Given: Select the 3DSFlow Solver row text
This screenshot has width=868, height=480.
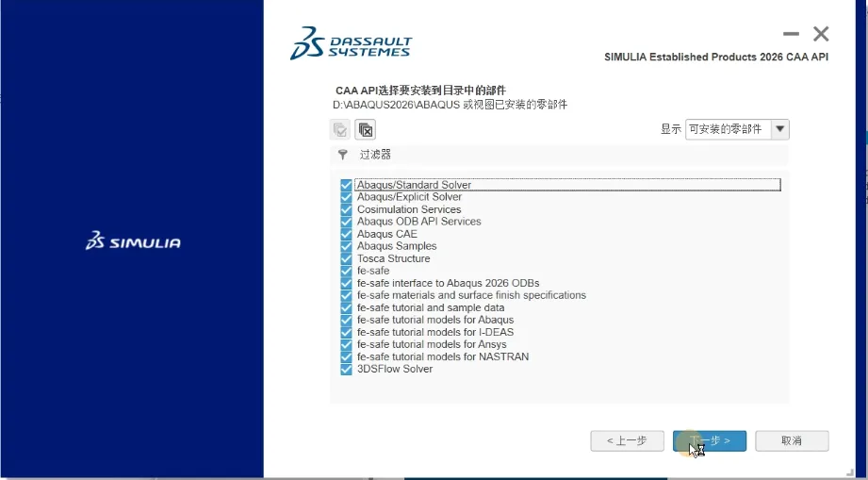Looking at the screenshot, I should (x=395, y=370).
